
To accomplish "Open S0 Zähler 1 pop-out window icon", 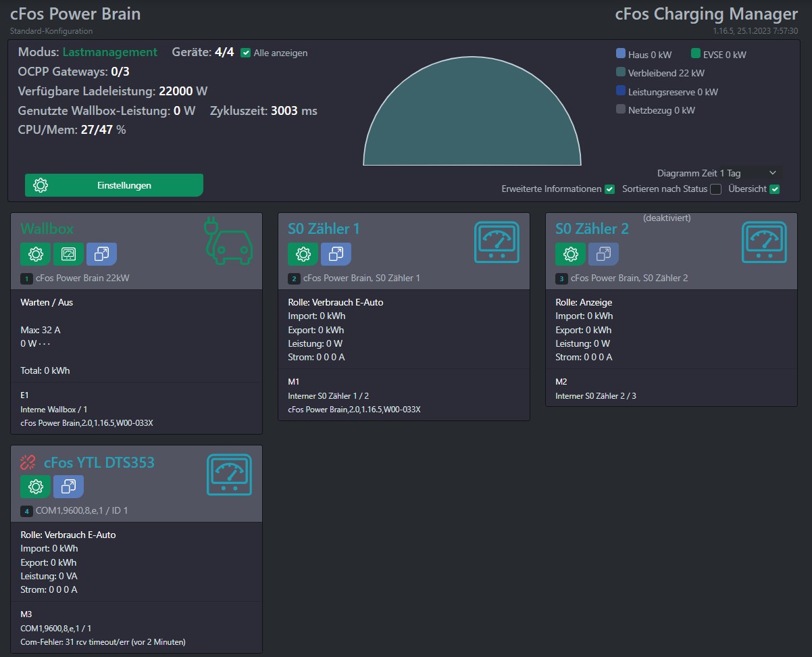I will point(336,254).
